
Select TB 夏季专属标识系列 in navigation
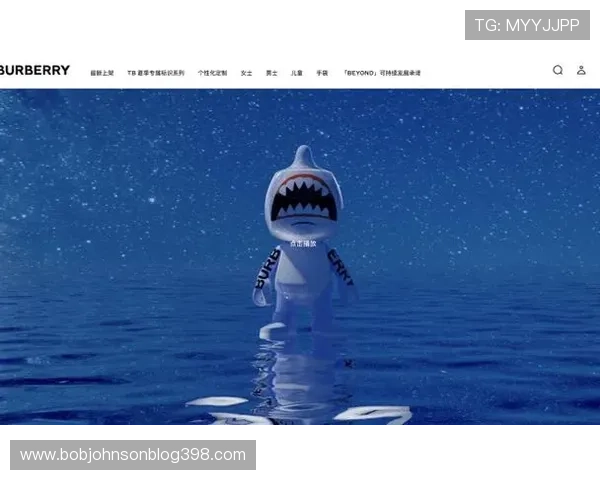click(x=156, y=73)
